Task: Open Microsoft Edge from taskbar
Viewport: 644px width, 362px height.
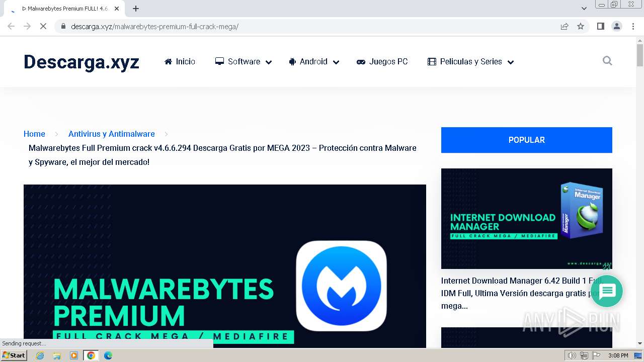Action: pyautogui.click(x=108, y=355)
